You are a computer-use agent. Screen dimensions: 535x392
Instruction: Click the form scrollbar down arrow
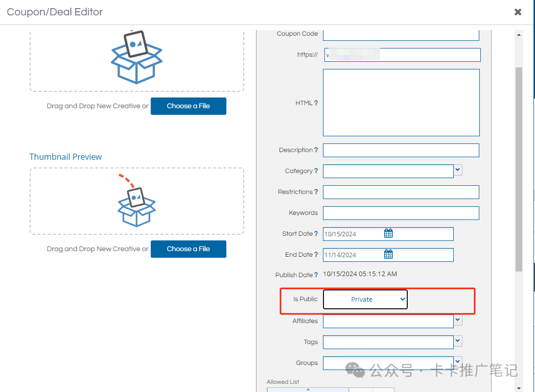coord(519,388)
